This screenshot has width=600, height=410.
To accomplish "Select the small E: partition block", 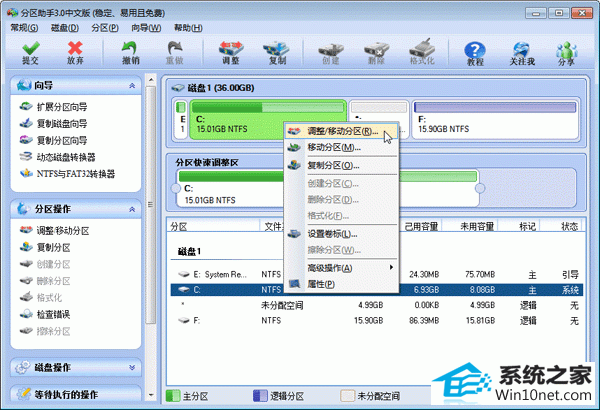I will tap(181, 119).
